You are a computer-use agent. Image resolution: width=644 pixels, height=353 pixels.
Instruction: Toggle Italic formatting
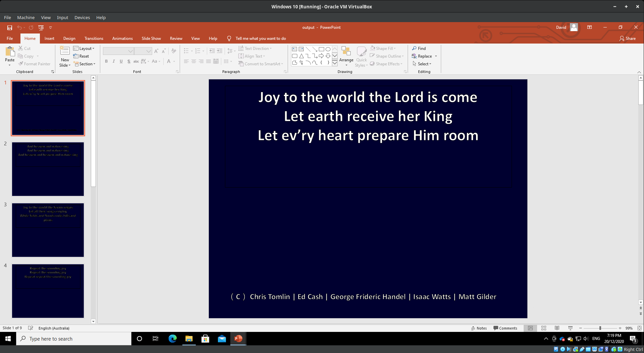click(x=114, y=61)
